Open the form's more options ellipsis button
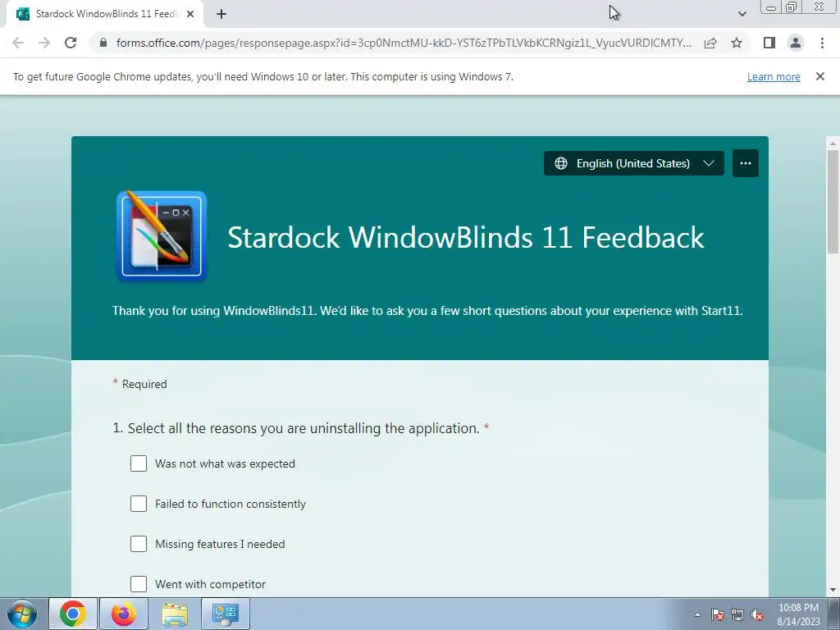 tap(745, 163)
